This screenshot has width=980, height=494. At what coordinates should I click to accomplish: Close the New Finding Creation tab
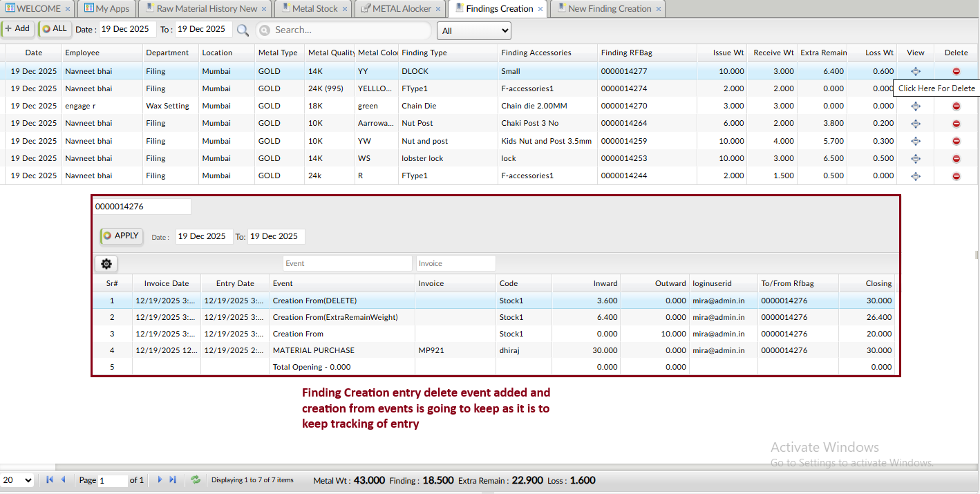659,9
